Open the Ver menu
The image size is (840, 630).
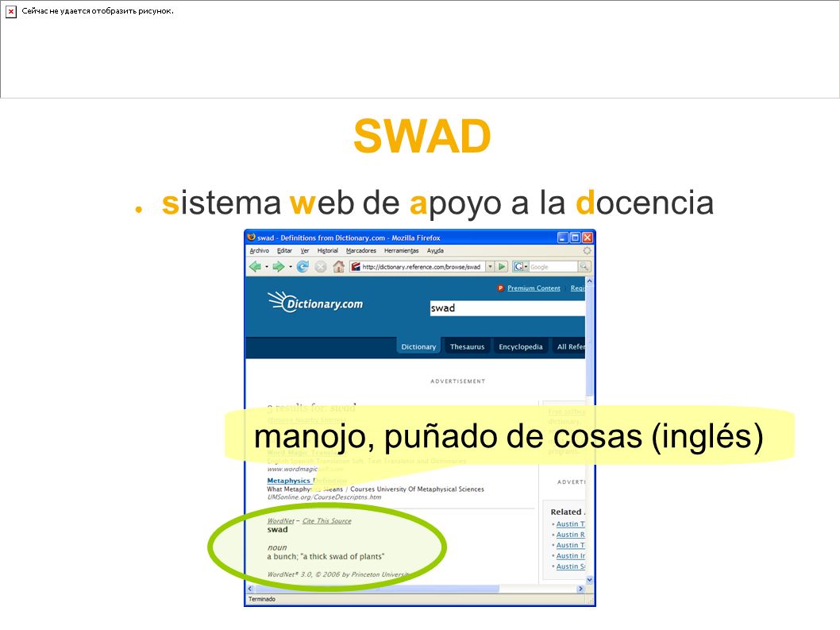(305, 250)
